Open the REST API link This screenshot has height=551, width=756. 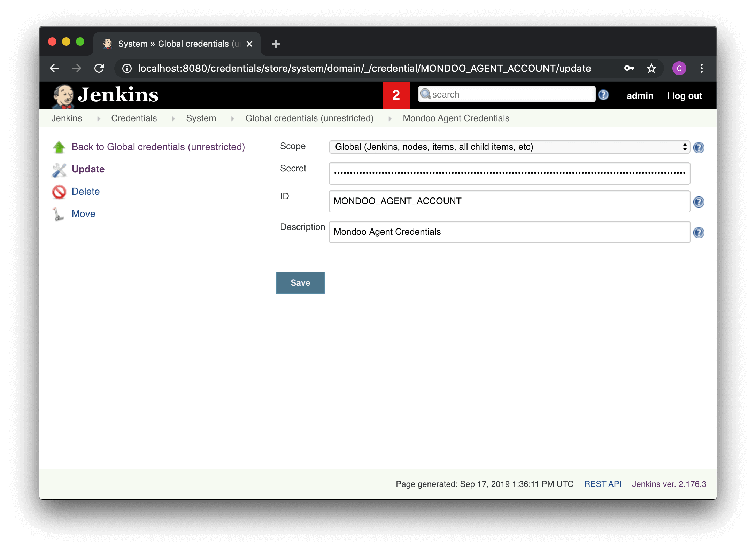pyautogui.click(x=602, y=484)
